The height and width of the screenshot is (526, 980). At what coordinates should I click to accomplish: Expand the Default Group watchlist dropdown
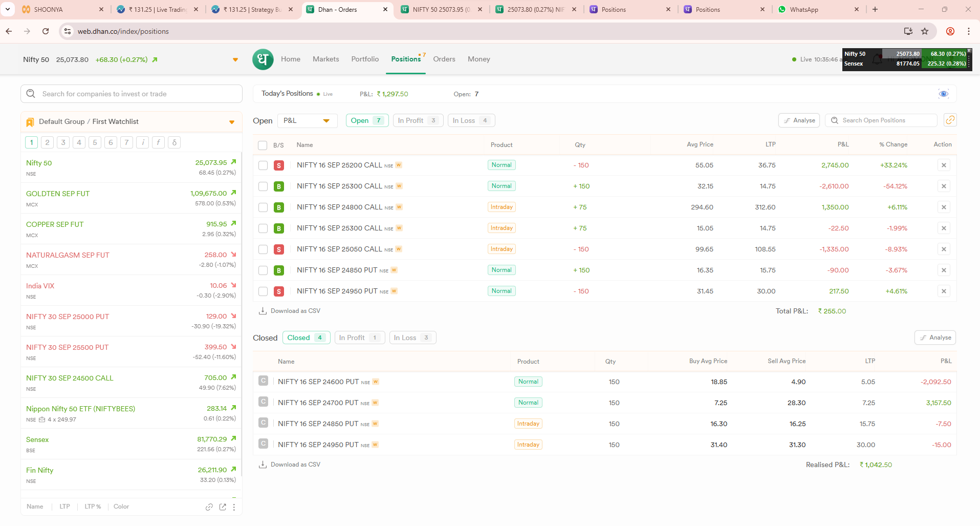pyautogui.click(x=232, y=122)
